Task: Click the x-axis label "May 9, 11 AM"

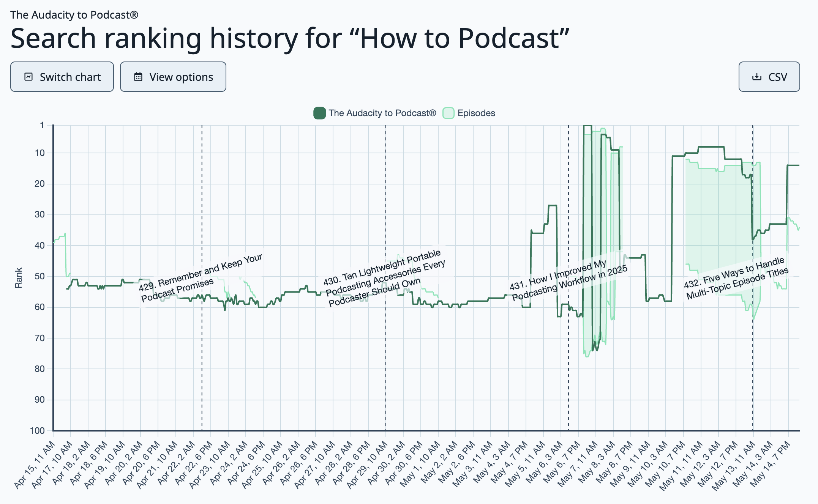Action: pos(631,464)
